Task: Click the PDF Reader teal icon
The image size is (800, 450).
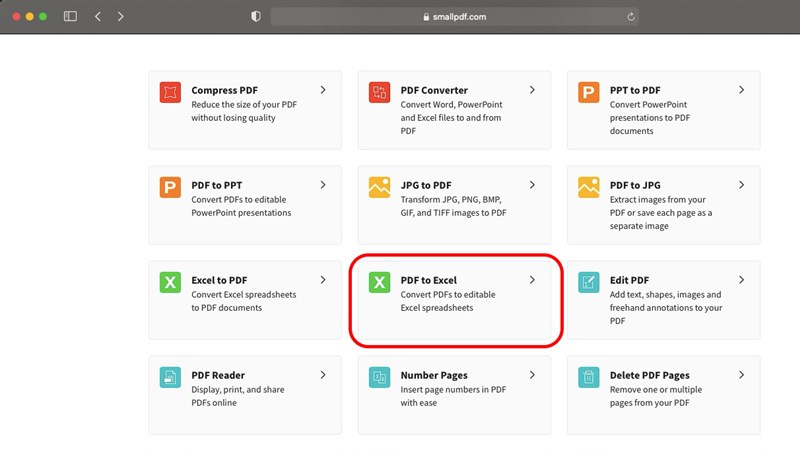Action: pos(170,377)
